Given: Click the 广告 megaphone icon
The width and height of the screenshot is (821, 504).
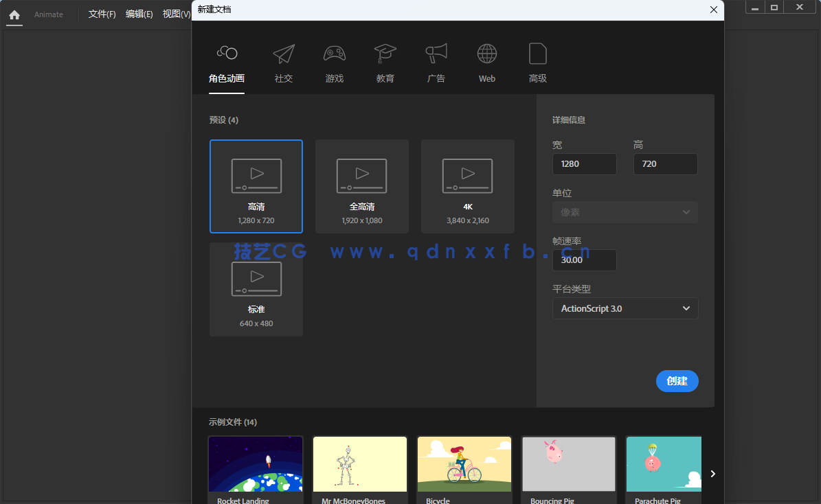Looking at the screenshot, I should click(436, 53).
